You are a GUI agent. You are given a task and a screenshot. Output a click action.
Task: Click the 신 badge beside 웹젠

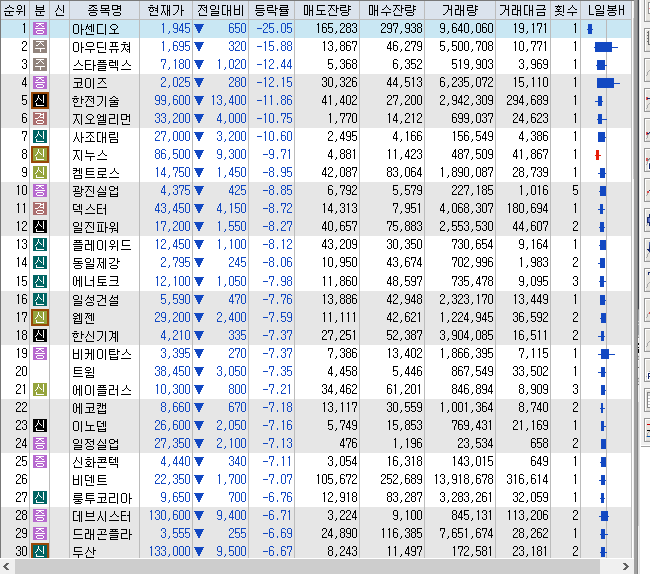coord(40,318)
